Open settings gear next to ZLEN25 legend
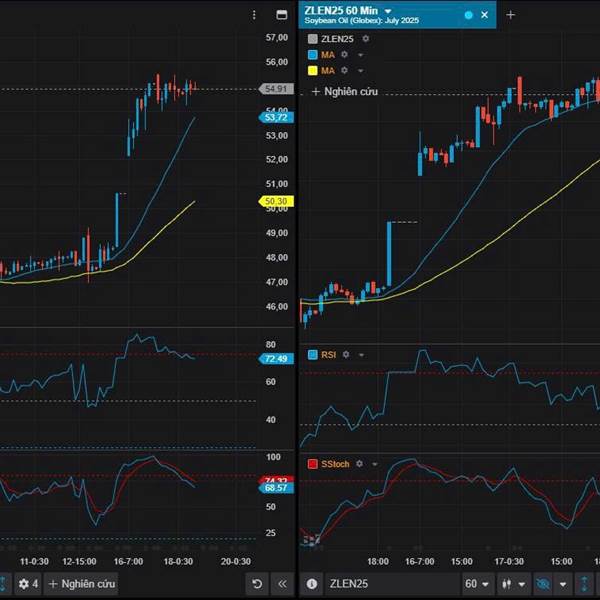This screenshot has height=600, width=600. 366,39
